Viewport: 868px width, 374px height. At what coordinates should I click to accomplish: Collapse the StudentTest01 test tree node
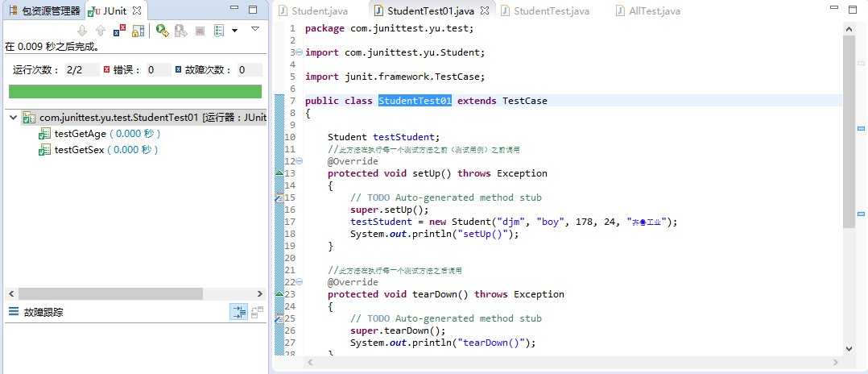[13, 118]
